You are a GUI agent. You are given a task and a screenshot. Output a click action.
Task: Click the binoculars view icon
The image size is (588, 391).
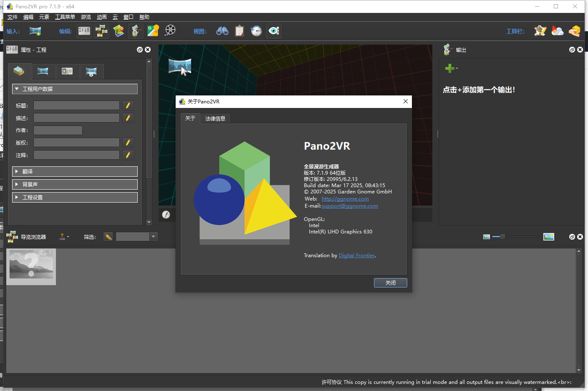pyautogui.click(x=222, y=31)
